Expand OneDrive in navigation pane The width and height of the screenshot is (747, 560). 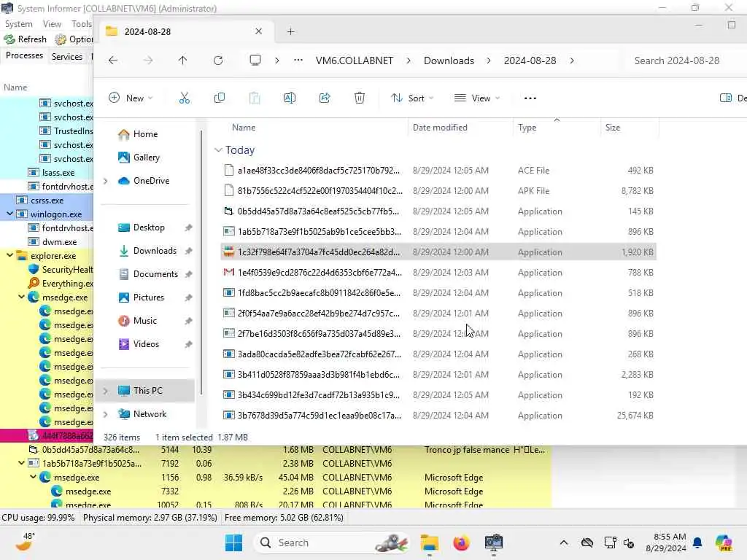click(106, 181)
